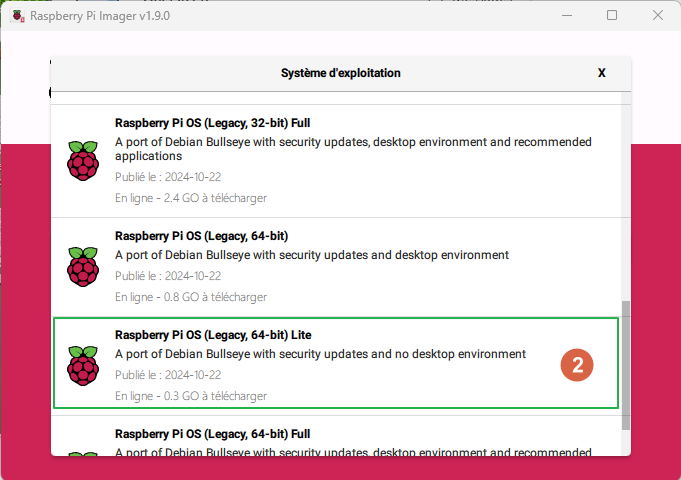Viewport: 681px width, 480px height.
Task: Click the OS list vertical scrollbar thumb
Action: (626, 365)
